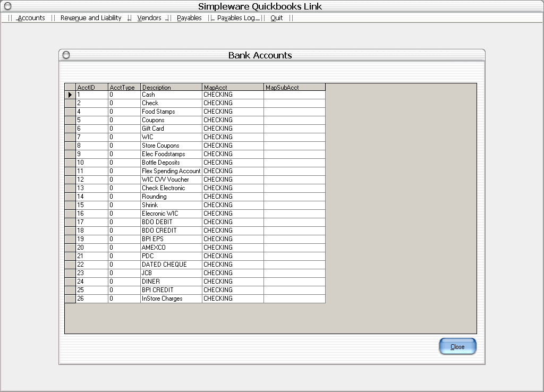Select the AcctID cell showing 13
This screenshot has height=392, width=544.
tap(92, 189)
